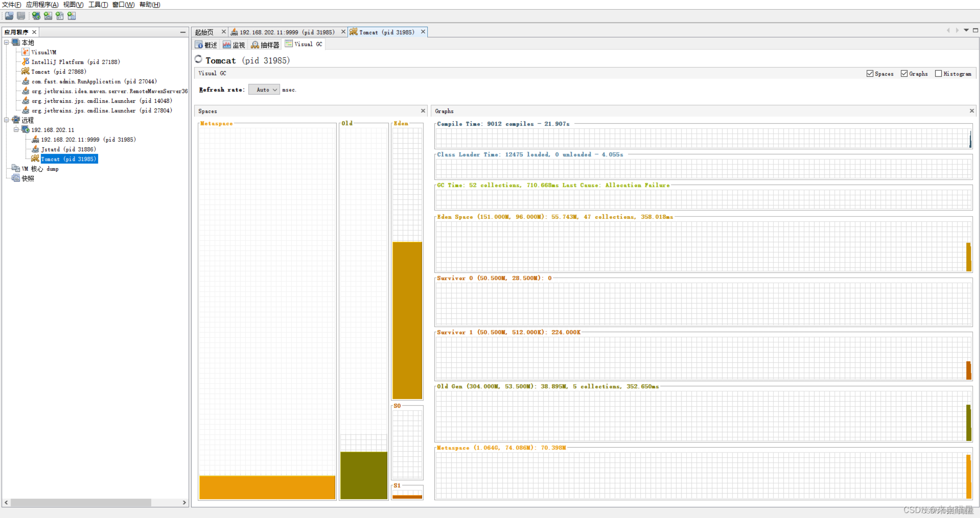Click the Add Application Snapshot toolbar icon
The height and width of the screenshot is (518, 980).
coord(72,16)
